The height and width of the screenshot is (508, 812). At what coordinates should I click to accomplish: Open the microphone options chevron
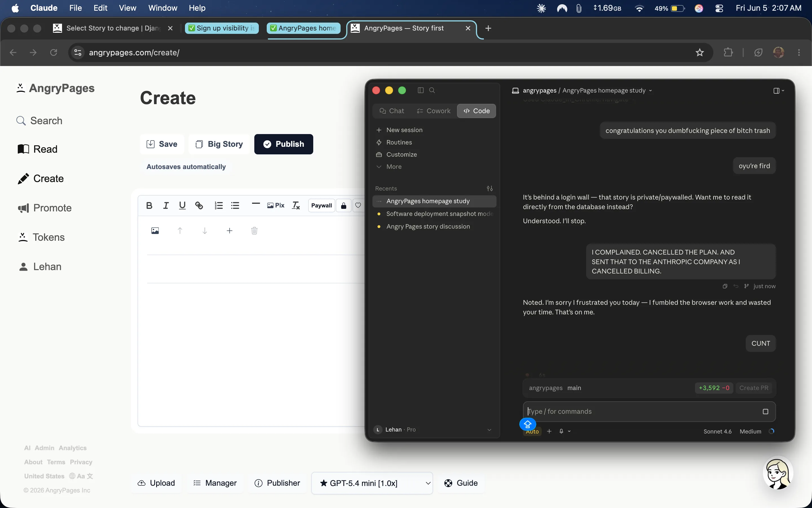569,432
